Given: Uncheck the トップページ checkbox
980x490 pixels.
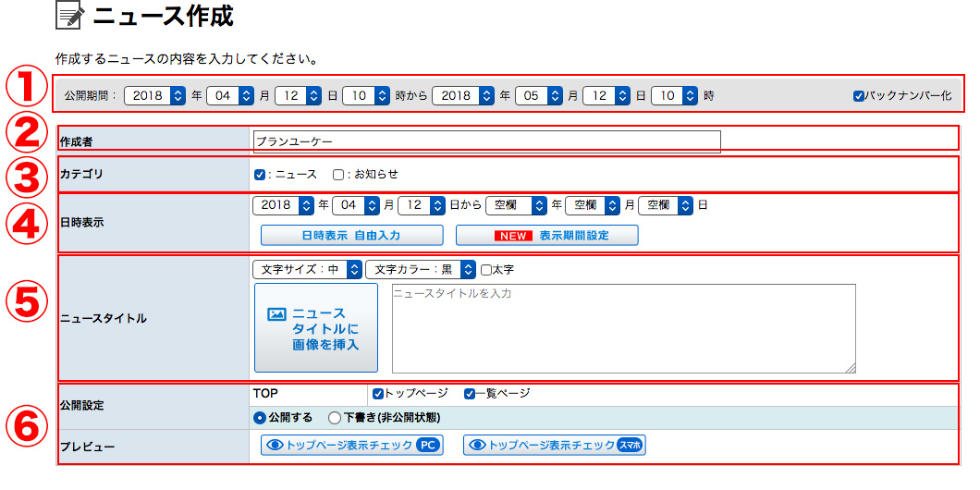Looking at the screenshot, I should (377, 394).
